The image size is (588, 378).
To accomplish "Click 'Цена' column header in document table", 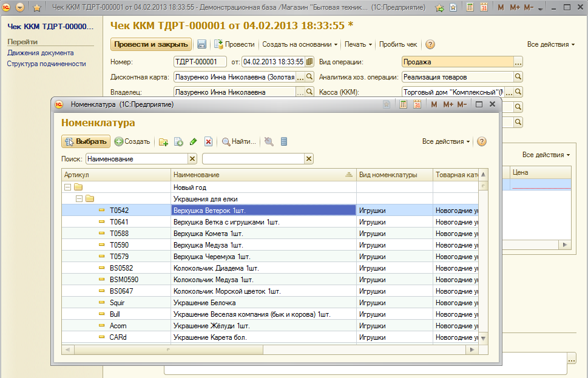I will (x=541, y=172).
